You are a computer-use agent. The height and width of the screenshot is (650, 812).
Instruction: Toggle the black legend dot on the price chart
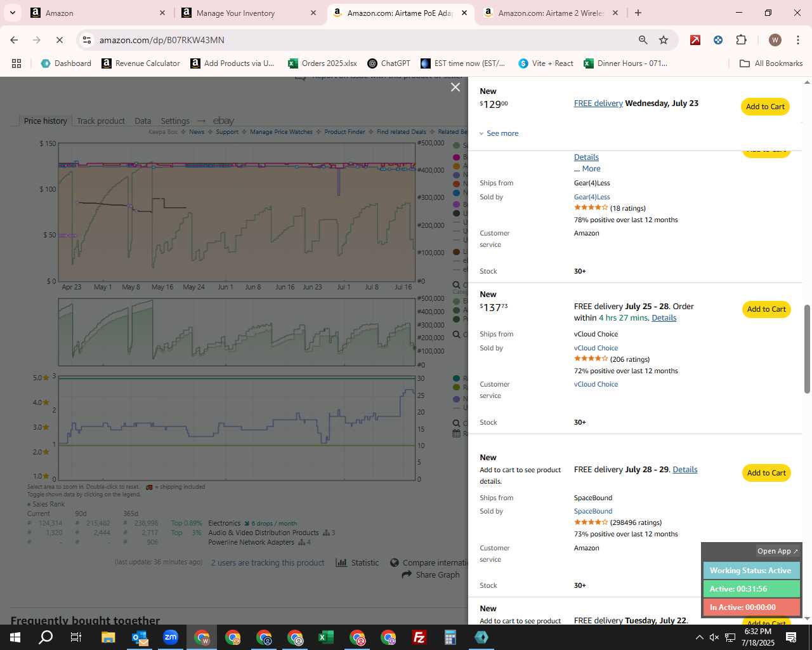[x=457, y=213]
